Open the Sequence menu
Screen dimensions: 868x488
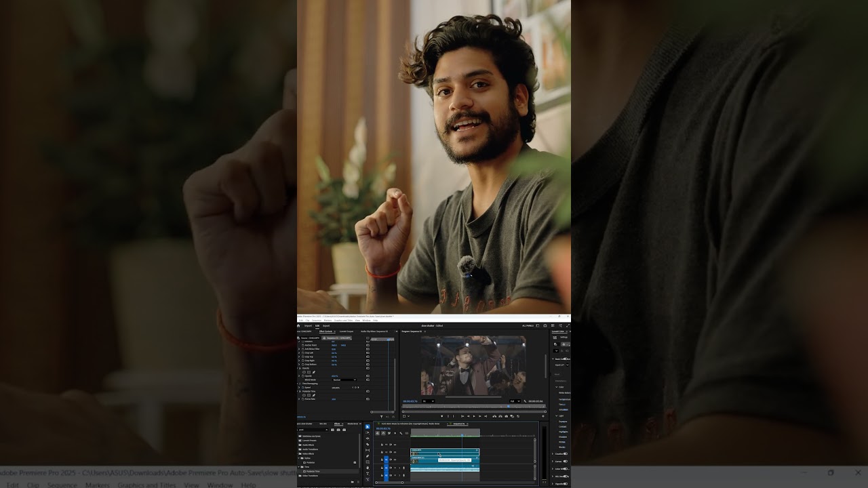click(317, 321)
